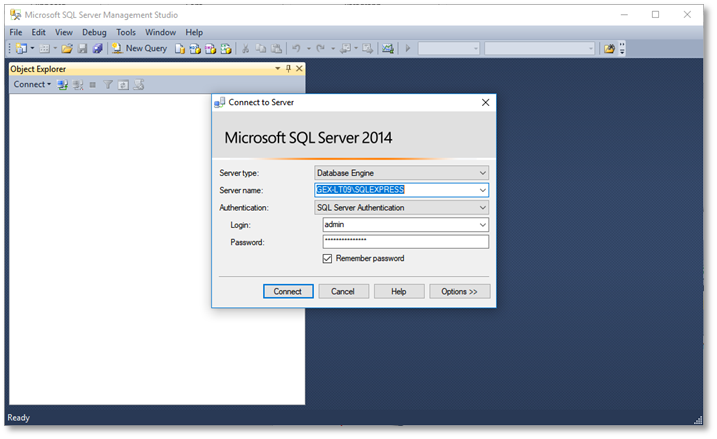This screenshot has width=717, height=439.
Task: Click Refresh icon in Object Explorer
Action: (123, 85)
